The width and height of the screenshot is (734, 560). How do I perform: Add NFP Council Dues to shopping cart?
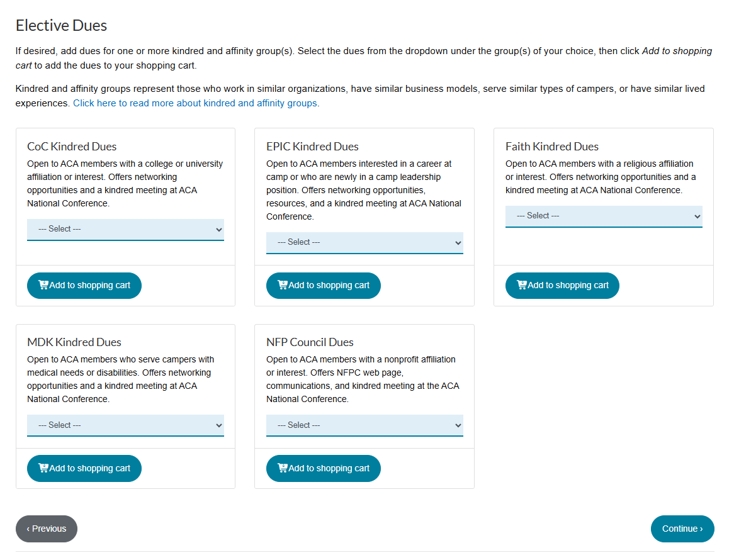pyautogui.click(x=324, y=468)
